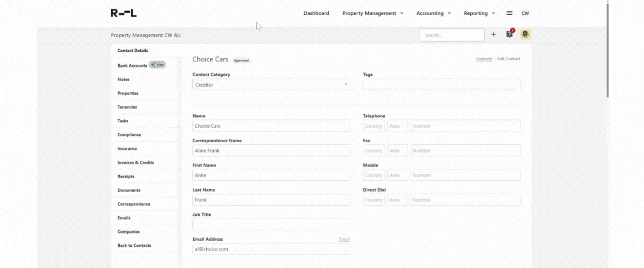Open the Reporting dropdown menu
This screenshot has width=644, height=268.
pyautogui.click(x=479, y=13)
